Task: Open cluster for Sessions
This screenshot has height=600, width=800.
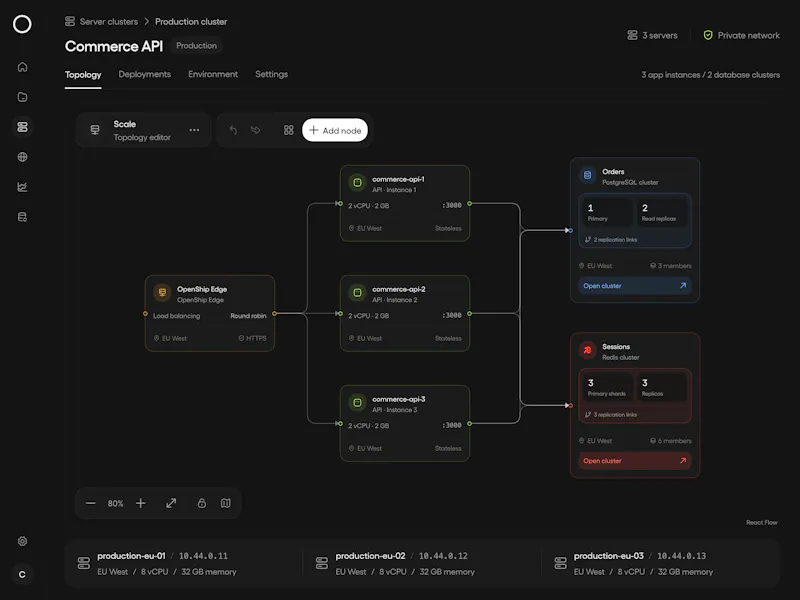Action: pyautogui.click(x=635, y=461)
